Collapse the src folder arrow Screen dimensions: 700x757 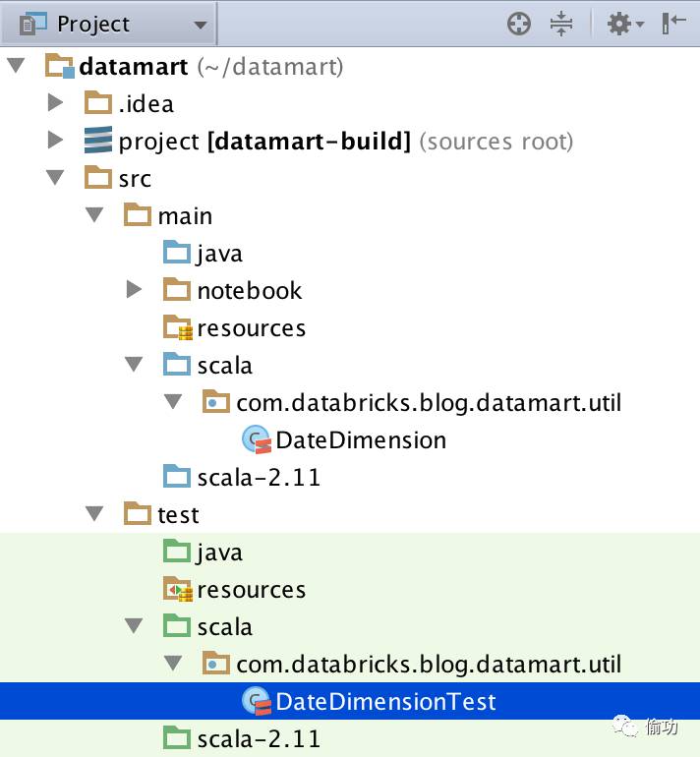click(x=55, y=177)
